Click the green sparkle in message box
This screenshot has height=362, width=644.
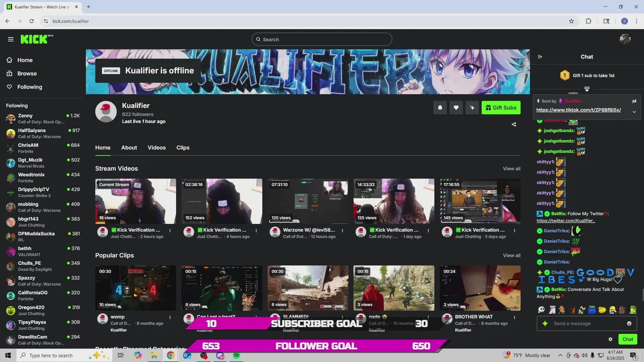pyautogui.click(x=545, y=323)
